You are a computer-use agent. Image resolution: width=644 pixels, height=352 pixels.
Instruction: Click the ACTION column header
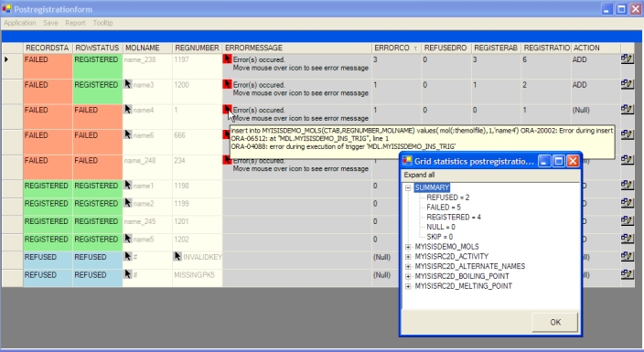click(596, 48)
